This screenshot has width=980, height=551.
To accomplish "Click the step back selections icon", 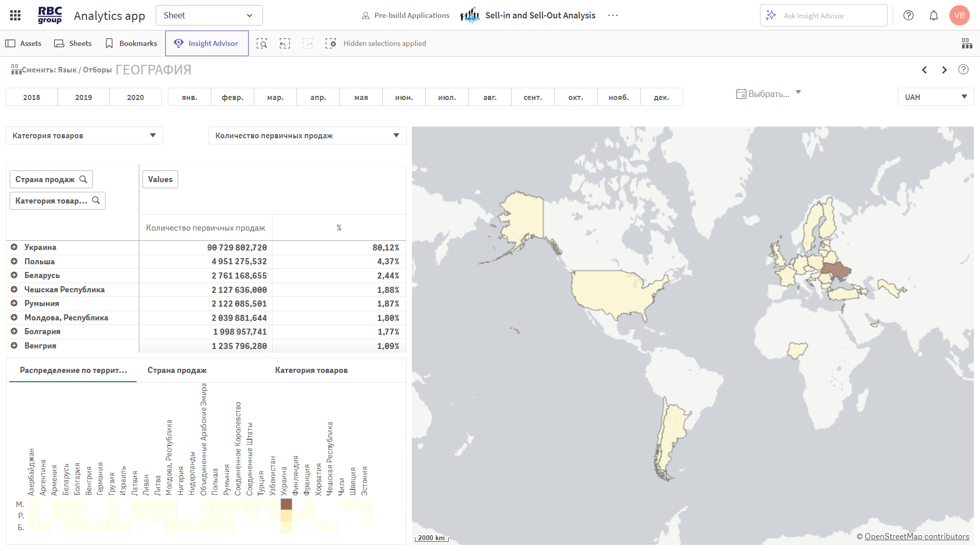I will [x=285, y=43].
